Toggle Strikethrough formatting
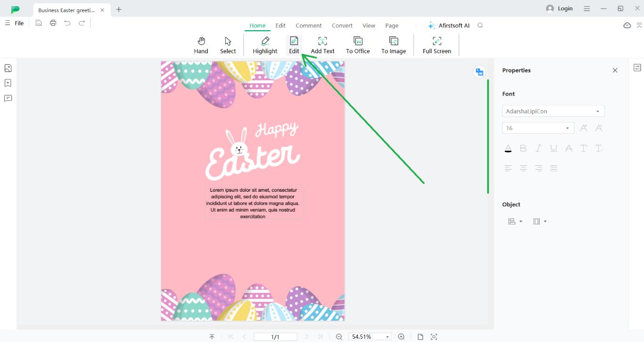The width and height of the screenshot is (644, 342). tap(569, 148)
